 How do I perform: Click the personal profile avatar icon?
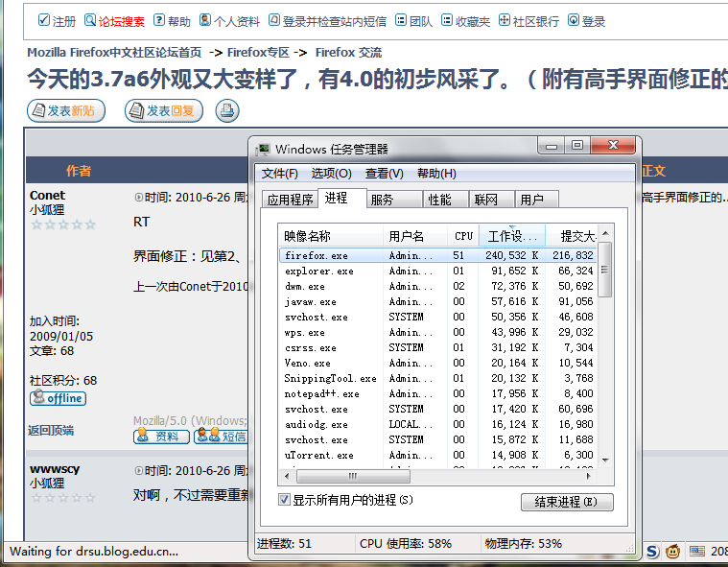(x=204, y=20)
